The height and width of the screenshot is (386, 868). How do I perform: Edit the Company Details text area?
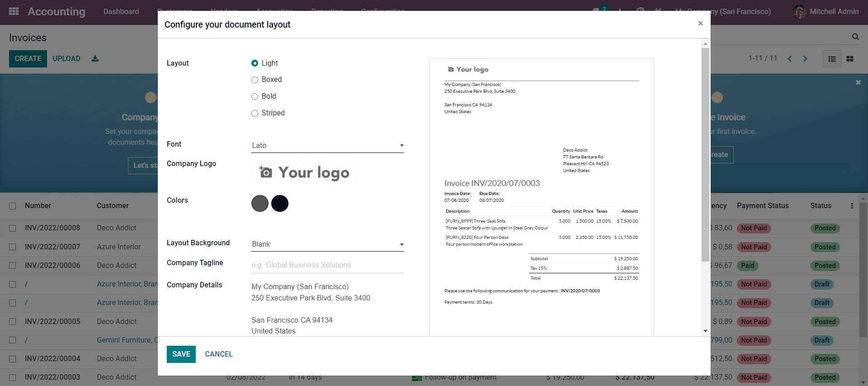tap(327, 309)
